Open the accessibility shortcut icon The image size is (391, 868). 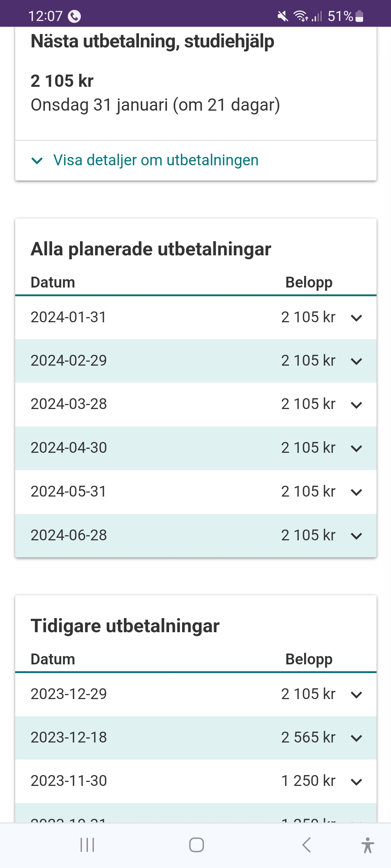coord(367,845)
